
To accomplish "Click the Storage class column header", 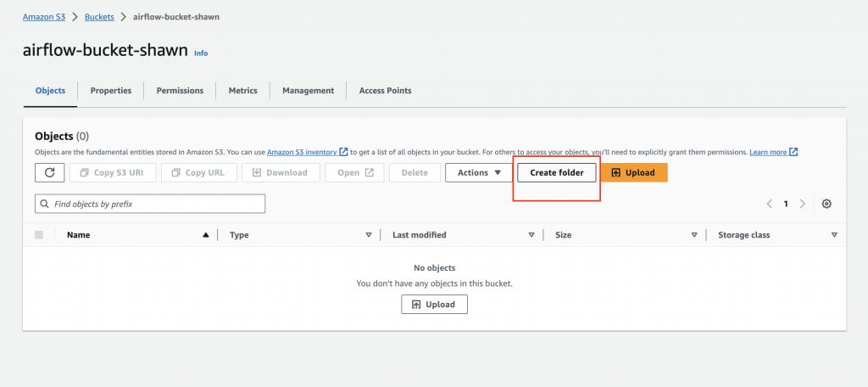I will click(x=743, y=235).
